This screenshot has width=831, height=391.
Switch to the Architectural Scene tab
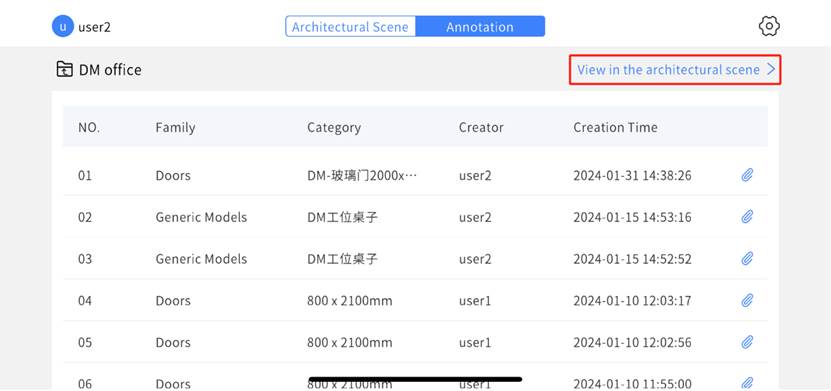(350, 26)
